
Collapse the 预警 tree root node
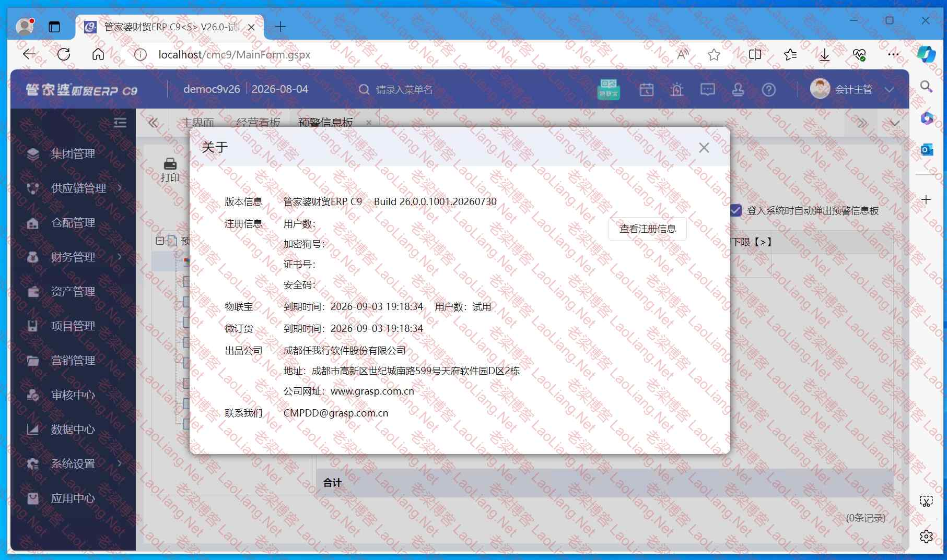[x=160, y=241]
